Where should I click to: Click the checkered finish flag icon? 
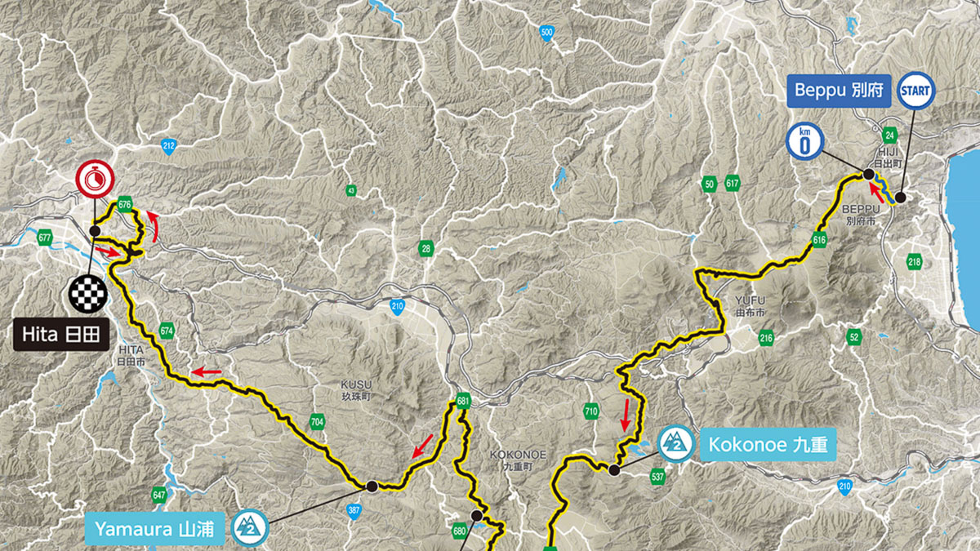pos(89,293)
